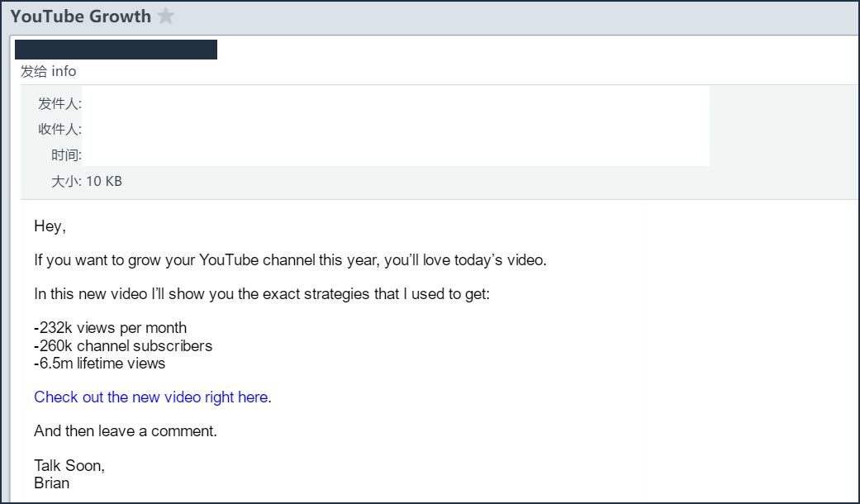
Task: Click the '-6.5m lifetime views' line
Action: 100,364
